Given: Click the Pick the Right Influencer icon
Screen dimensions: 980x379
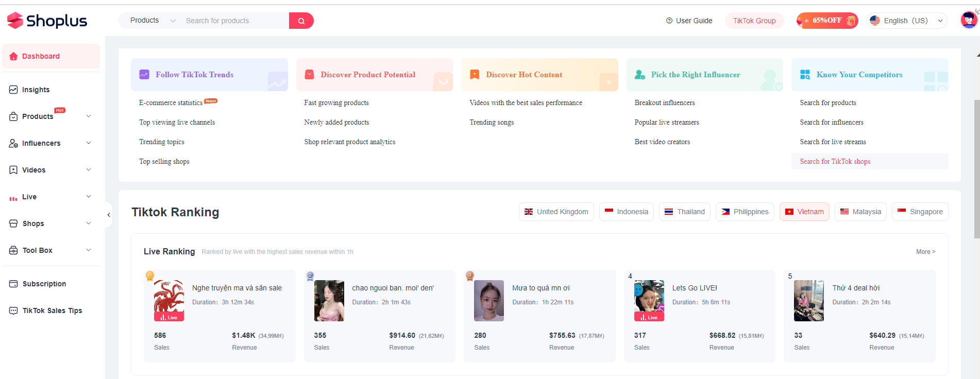Looking at the screenshot, I should [640, 75].
